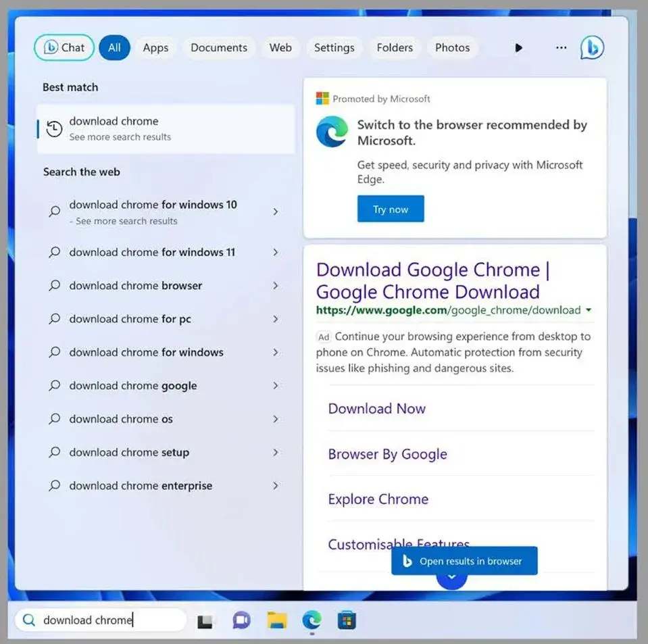
Task: Expand the 'download chrome enterprise' suggestion arrow
Action: coord(275,486)
